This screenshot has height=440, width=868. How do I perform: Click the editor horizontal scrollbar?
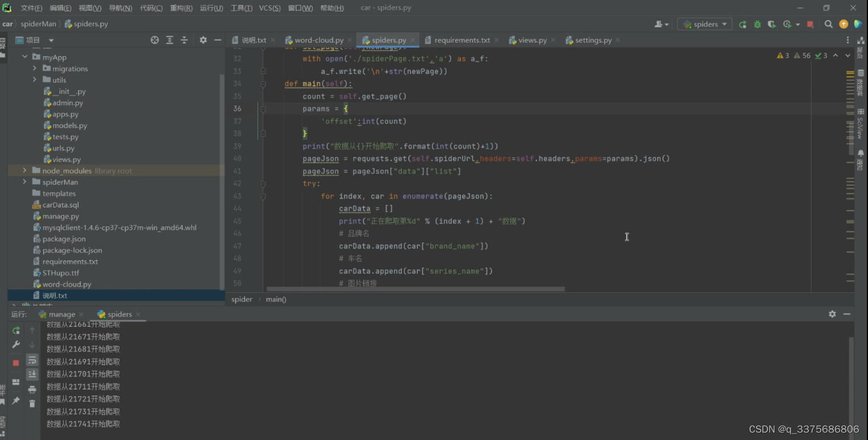coord(415,289)
